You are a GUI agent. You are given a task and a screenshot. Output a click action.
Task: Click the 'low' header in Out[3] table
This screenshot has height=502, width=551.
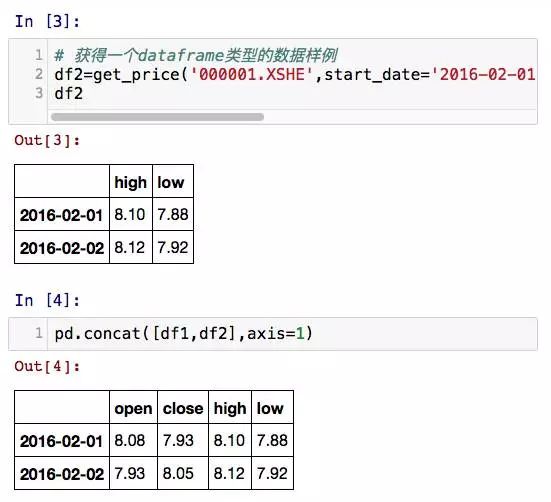point(173,182)
